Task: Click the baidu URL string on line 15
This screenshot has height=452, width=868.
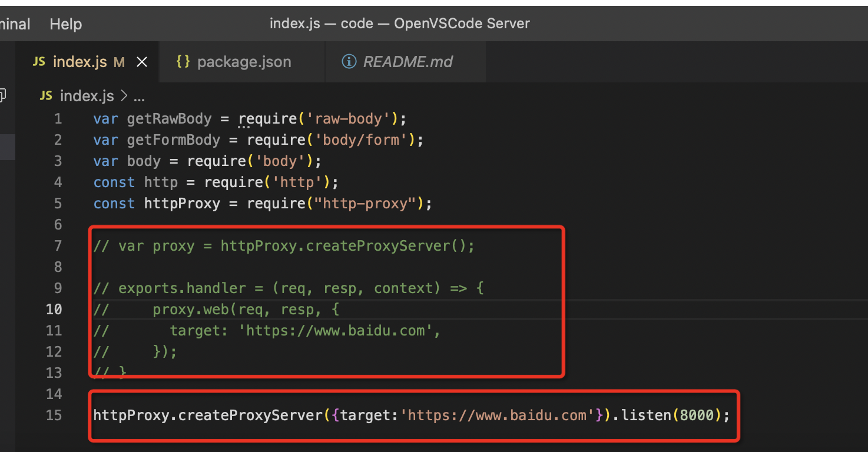Action: 498,416
